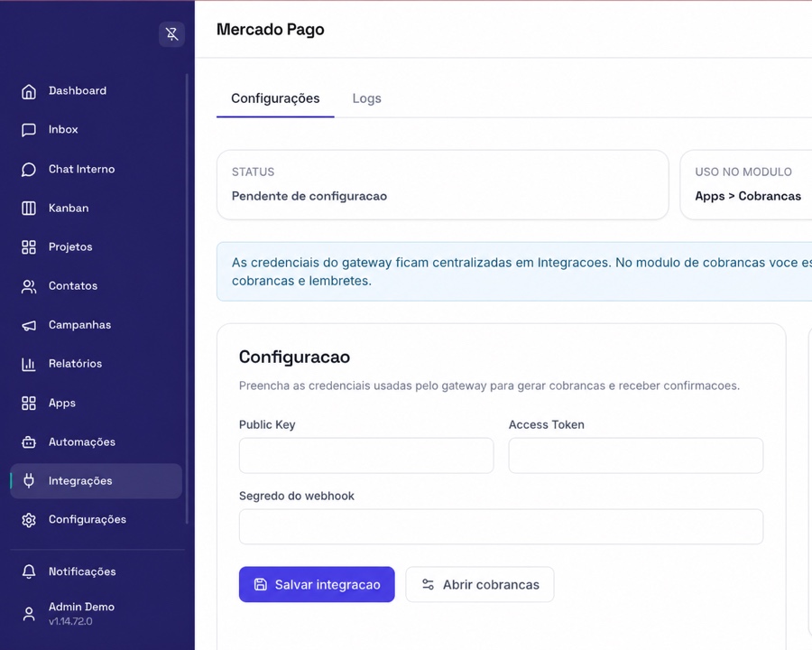Image resolution: width=812 pixels, height=650 pixels.
Task: Open Notificações in the sidebar
Action: tap(97, 571)
